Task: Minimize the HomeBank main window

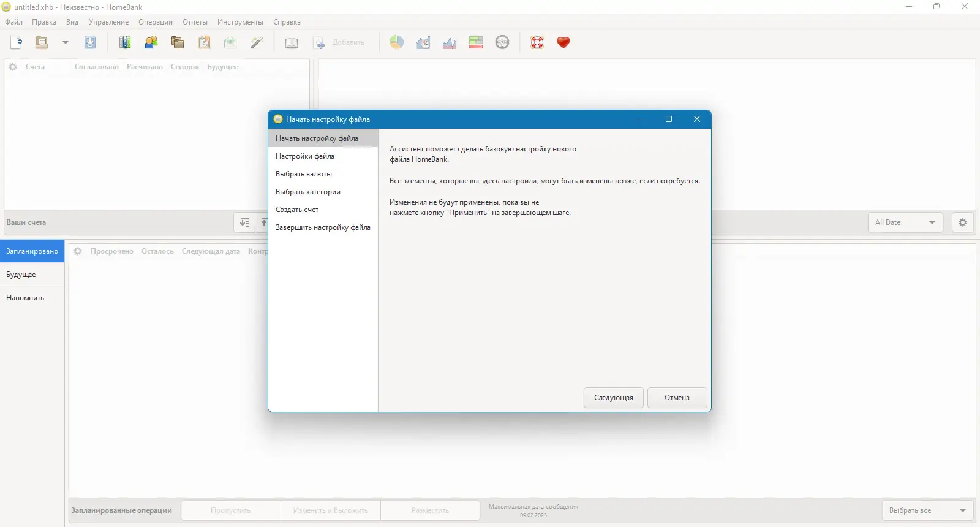Action: point(909,7)
